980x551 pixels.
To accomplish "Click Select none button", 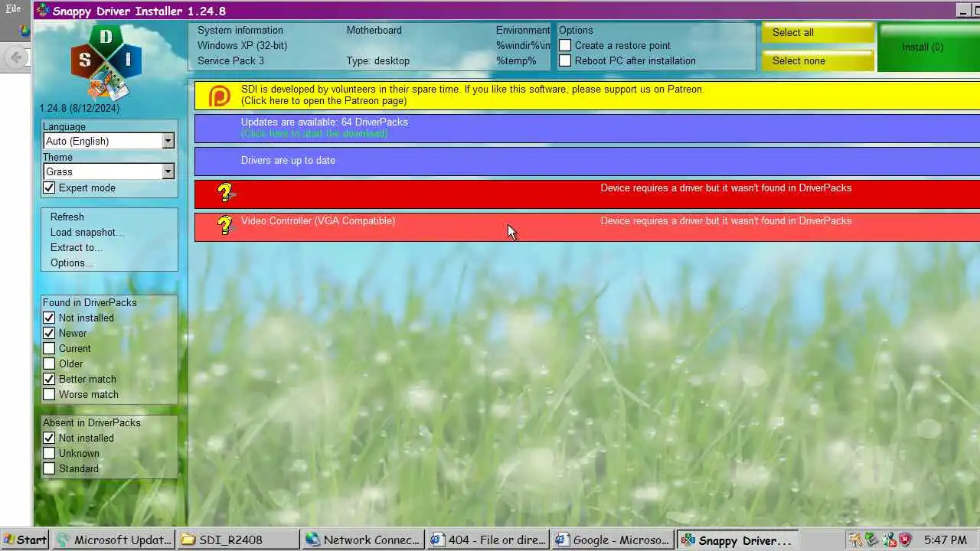I will click(818, 61).
